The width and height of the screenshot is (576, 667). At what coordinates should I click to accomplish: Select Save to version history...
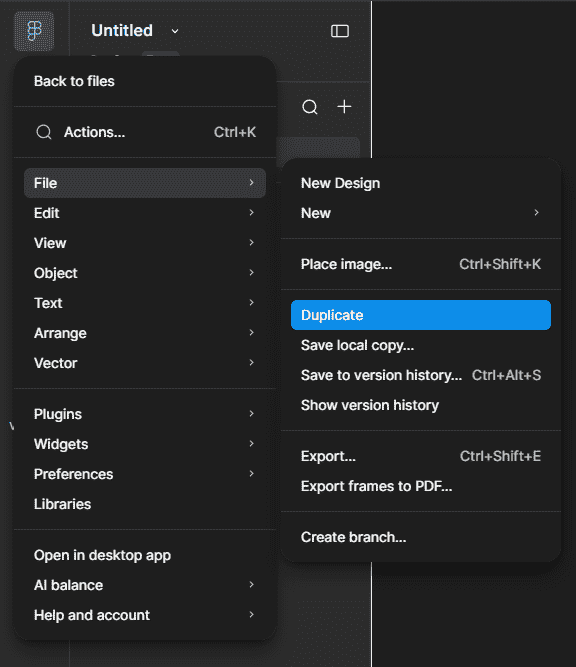pyautogui.click(x=421, y=375)
